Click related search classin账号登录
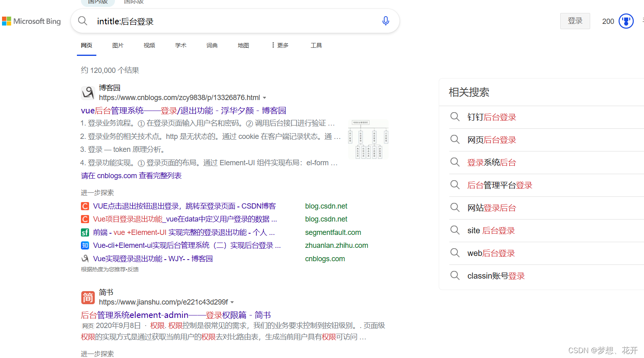Viewport: 644px width, 358px height. coord(496,276)
